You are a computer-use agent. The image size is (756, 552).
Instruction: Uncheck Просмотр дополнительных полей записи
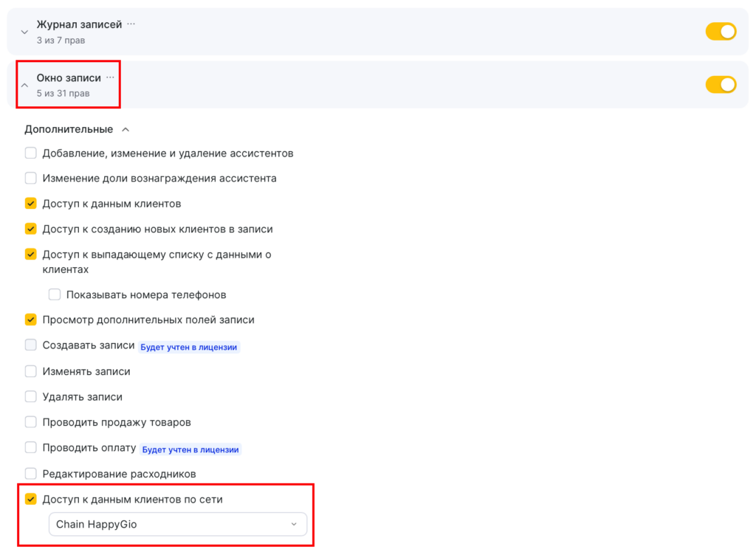pos(31,320)
